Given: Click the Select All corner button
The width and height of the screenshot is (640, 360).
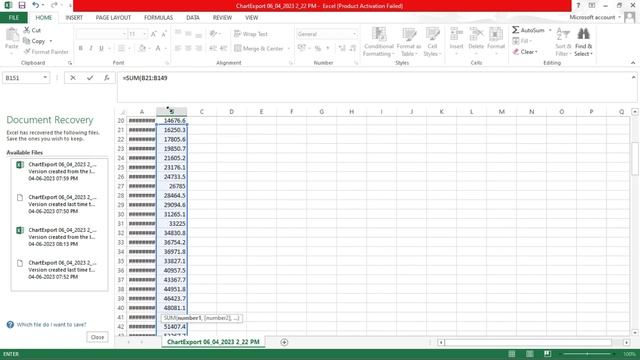Looking at the screenshot, I should point(121,111).
